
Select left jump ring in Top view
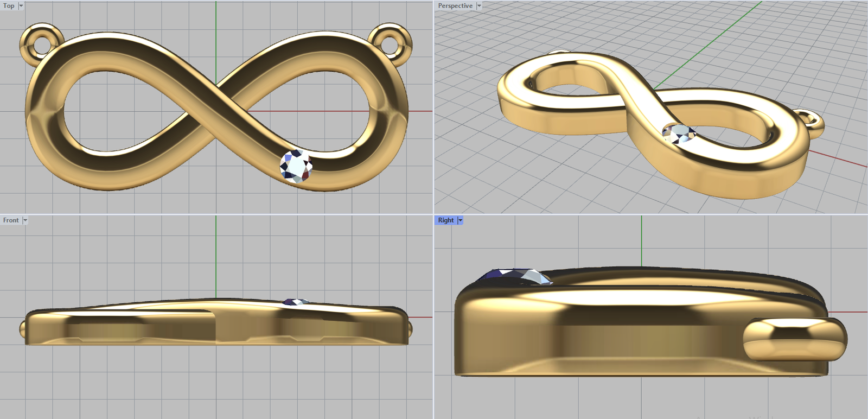coord(41,41)
